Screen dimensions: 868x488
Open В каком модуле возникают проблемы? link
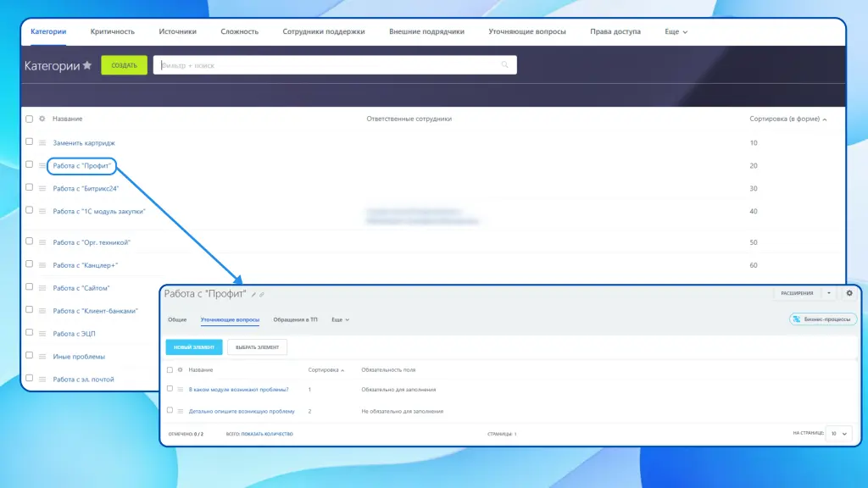click(x=238, y=390)
